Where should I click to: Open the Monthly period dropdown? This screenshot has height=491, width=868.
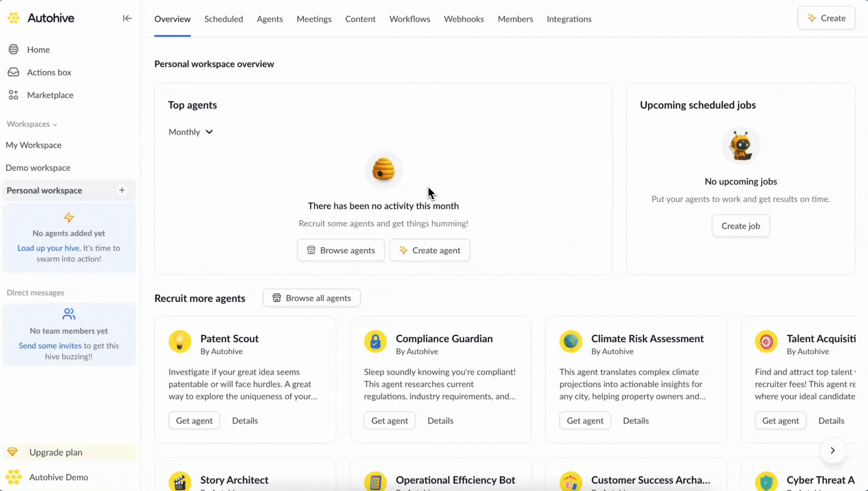(190, 132)
